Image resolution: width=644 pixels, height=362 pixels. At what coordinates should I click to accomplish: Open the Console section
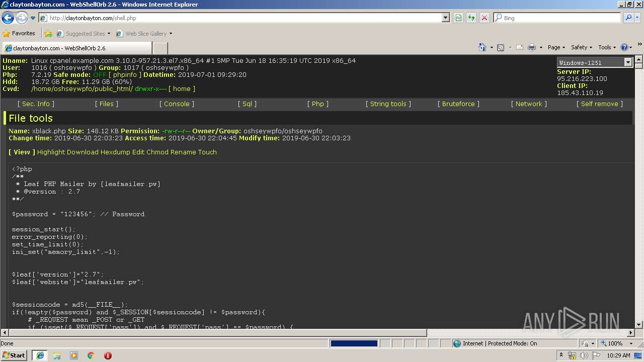point(177,104)
